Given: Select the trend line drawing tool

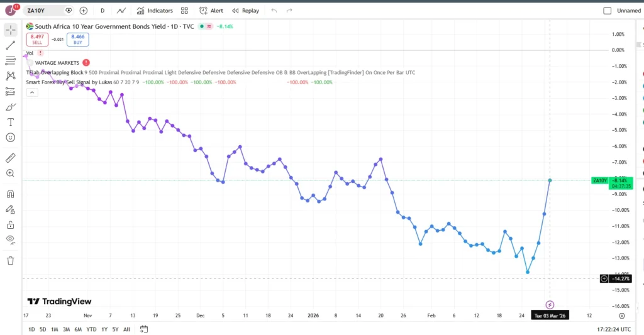Looking at the screenshot, I should [x=11, y=45].
